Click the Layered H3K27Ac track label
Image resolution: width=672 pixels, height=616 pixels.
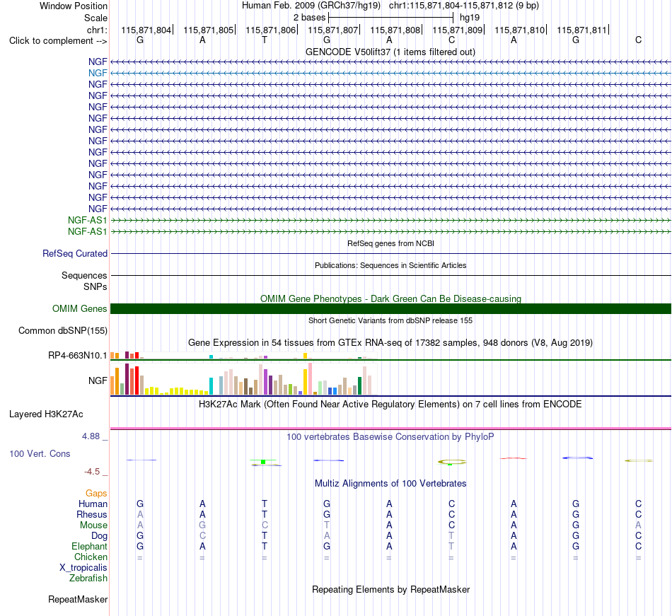[x=46, y=414]
